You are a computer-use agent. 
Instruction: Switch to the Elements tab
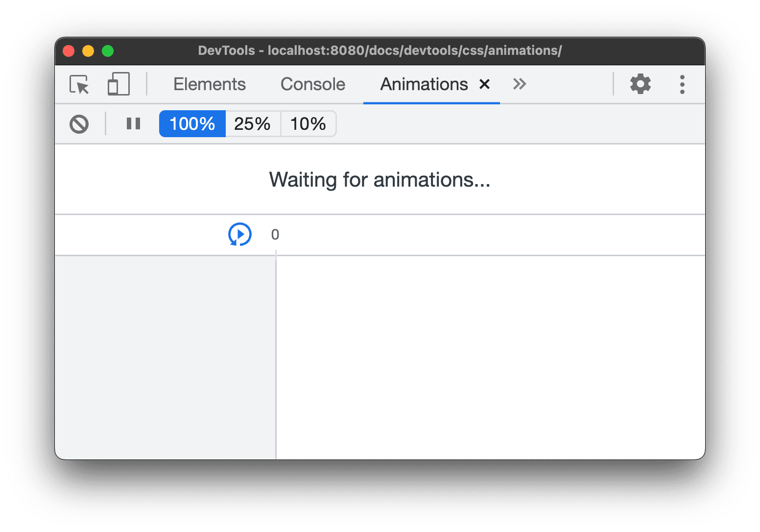click(x=209, y=84)
